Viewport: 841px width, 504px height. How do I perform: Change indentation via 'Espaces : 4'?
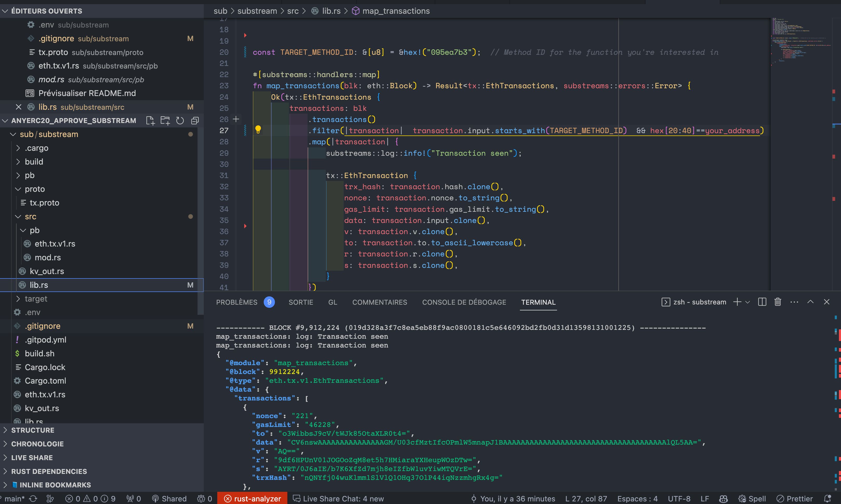tap(637, 499)
